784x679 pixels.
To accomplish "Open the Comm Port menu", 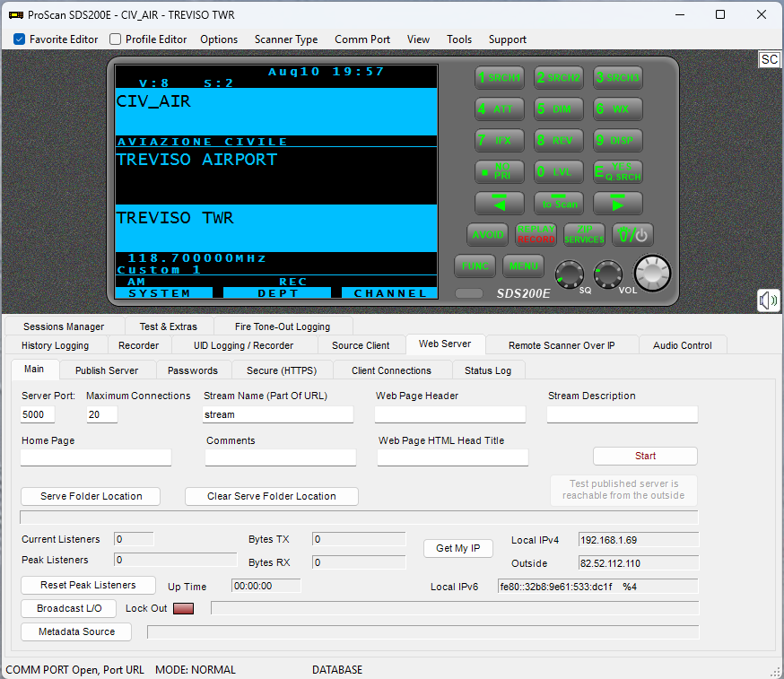I will (x=362, y=39).
